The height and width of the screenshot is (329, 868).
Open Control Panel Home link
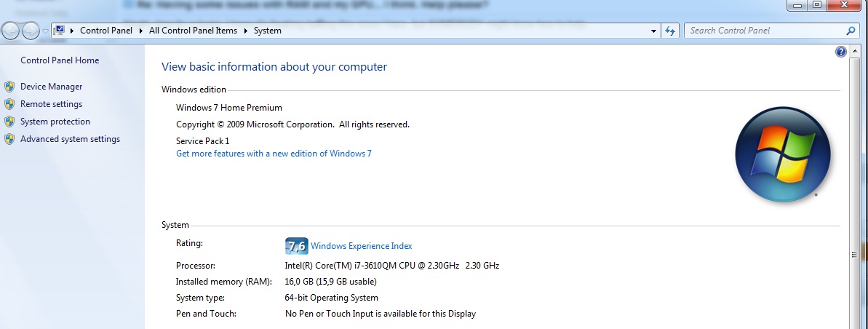pyautogui.click(x=60, y=60)
